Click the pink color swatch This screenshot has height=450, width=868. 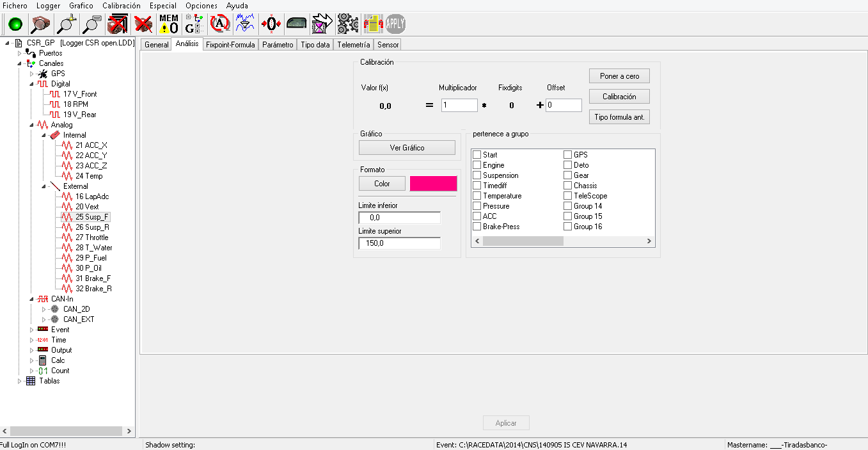click(x=433, y=184)
